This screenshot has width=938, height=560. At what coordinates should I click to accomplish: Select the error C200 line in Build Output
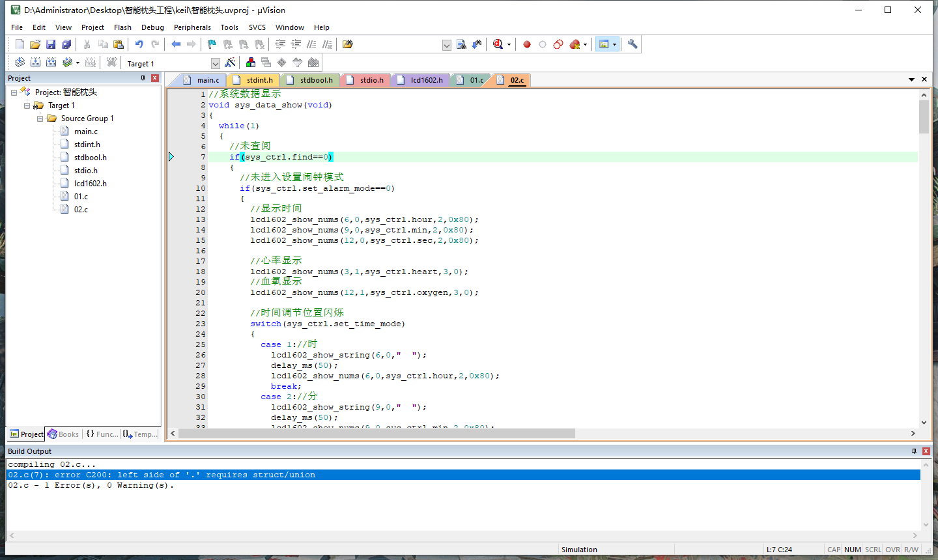(162, 475)
